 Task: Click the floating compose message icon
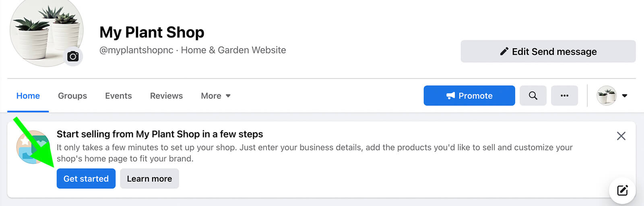[x=622, y=190]
